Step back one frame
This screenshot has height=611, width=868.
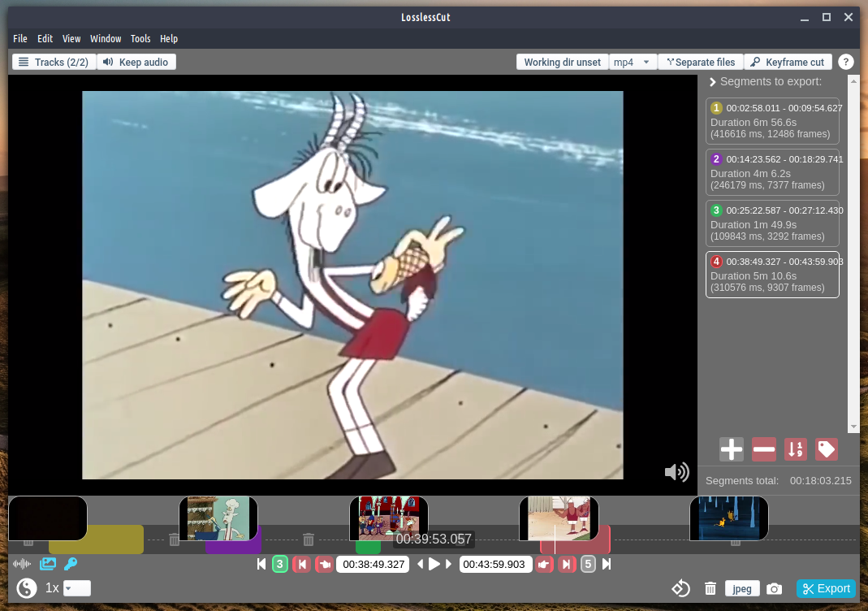tap(420, 565)
